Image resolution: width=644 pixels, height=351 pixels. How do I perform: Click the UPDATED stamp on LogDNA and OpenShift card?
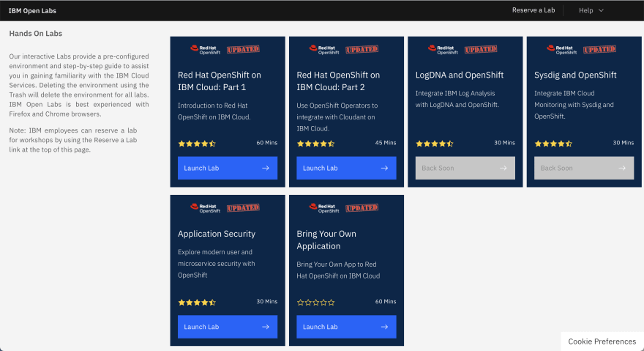point(481,49)
